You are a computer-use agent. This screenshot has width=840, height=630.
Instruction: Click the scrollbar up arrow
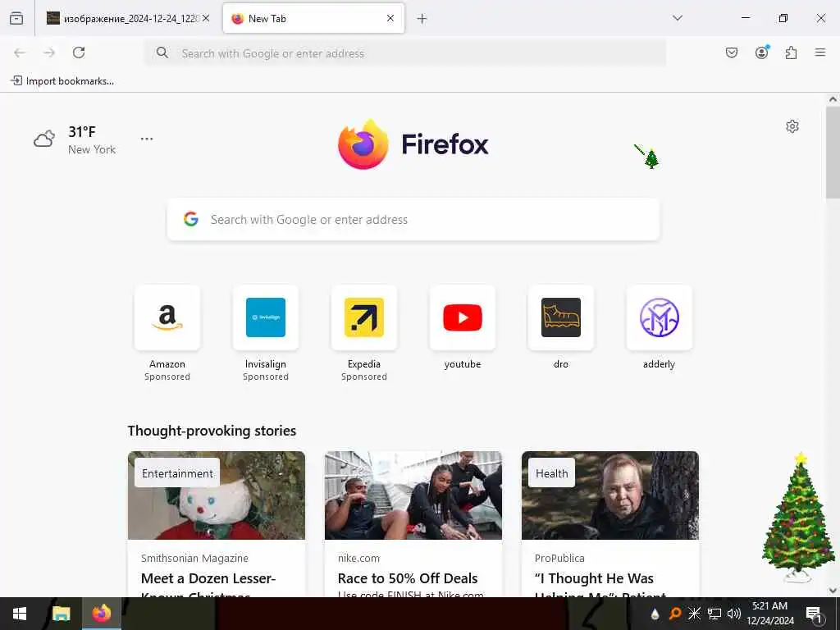(x=833, y=99)
